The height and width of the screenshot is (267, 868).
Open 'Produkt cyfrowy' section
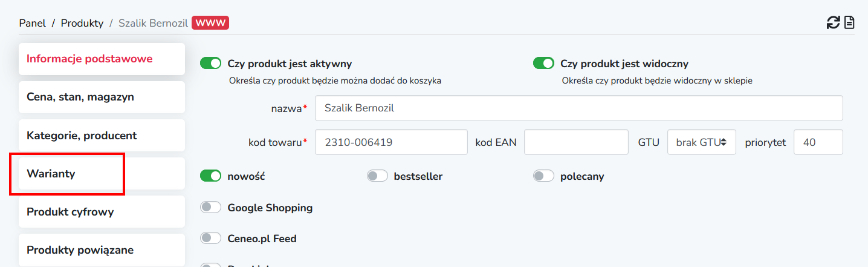point(102,212)
